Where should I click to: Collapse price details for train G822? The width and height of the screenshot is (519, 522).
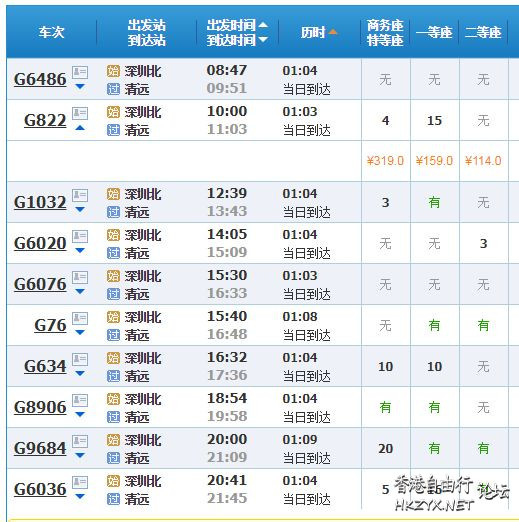click(80, 128)
